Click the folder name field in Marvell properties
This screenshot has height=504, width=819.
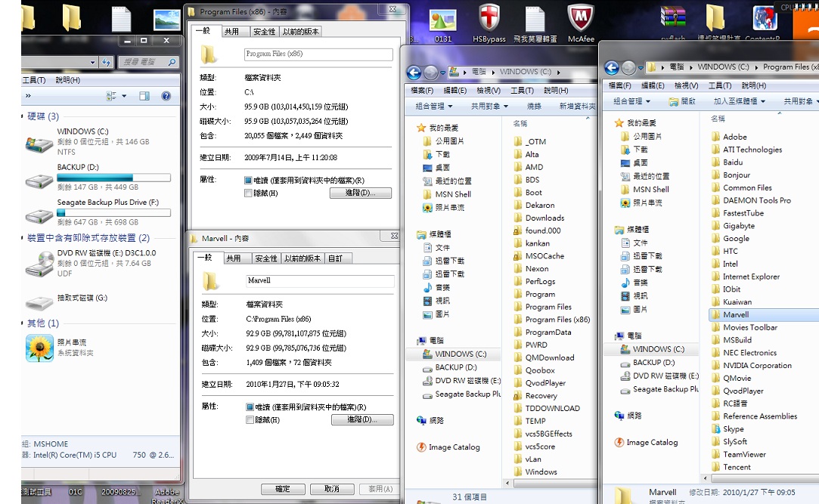click(x=320, y=280)
